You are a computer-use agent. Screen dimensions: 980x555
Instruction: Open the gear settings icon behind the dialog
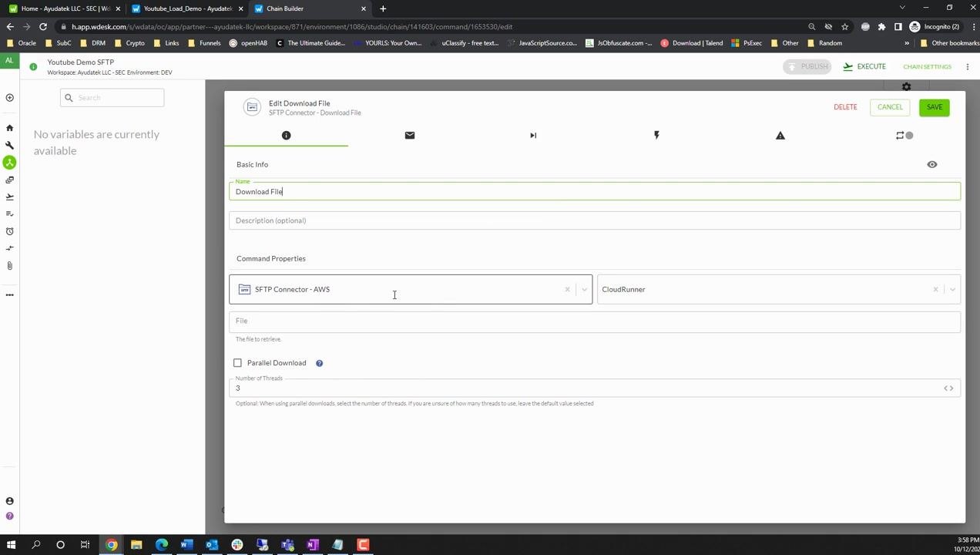[x=906, y=86]
